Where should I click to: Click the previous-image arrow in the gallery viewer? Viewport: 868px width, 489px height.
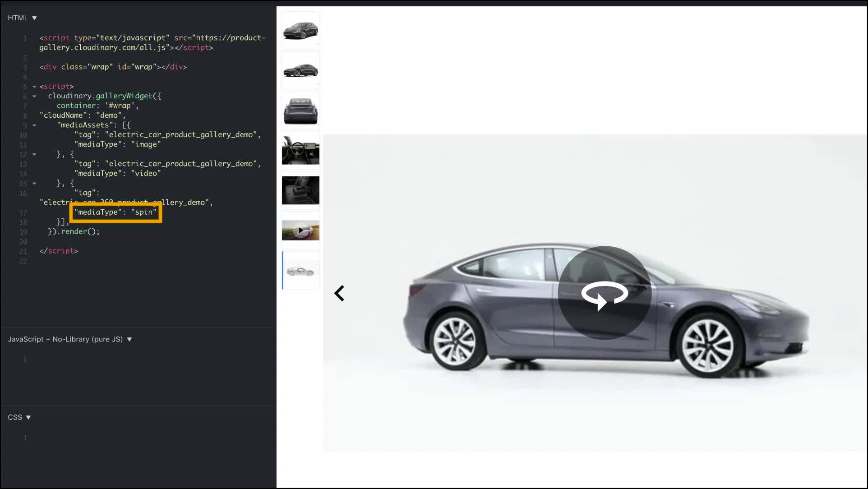click(339, 293)
